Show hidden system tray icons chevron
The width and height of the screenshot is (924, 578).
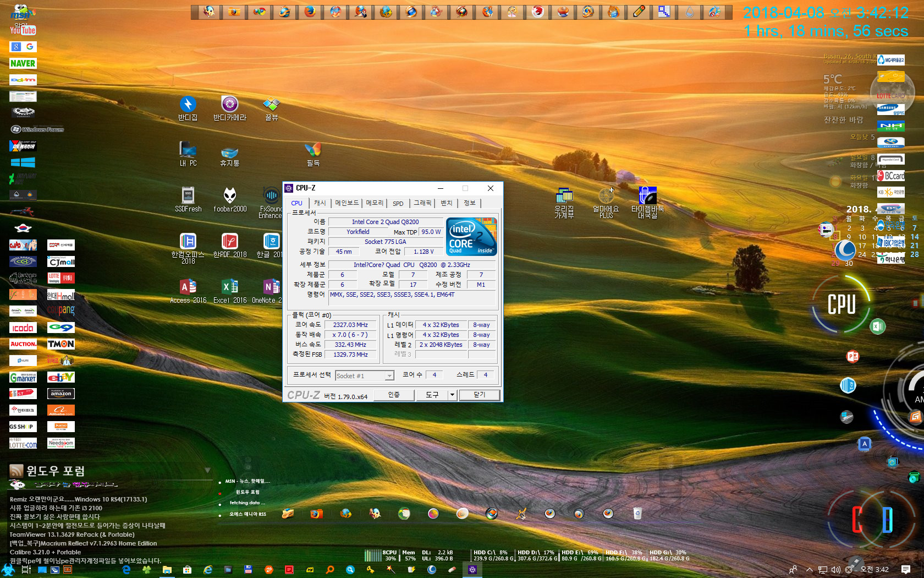click(809, 570)
